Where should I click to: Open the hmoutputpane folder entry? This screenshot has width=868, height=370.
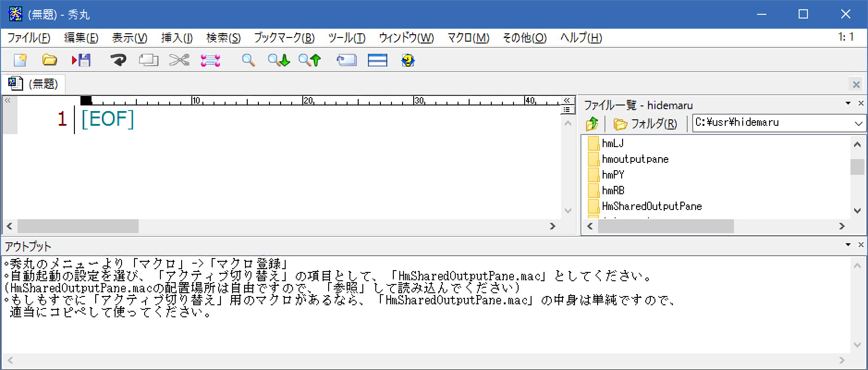[635, 159]
